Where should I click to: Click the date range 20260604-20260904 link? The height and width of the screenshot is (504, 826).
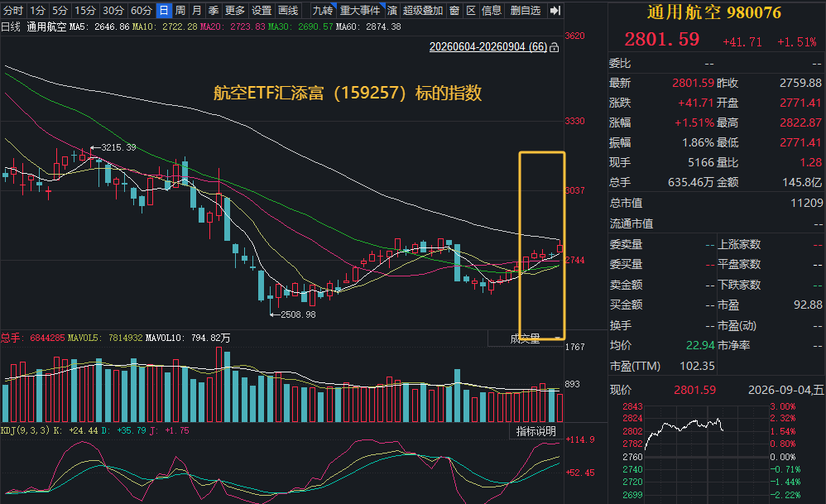(x=488, y=47)
